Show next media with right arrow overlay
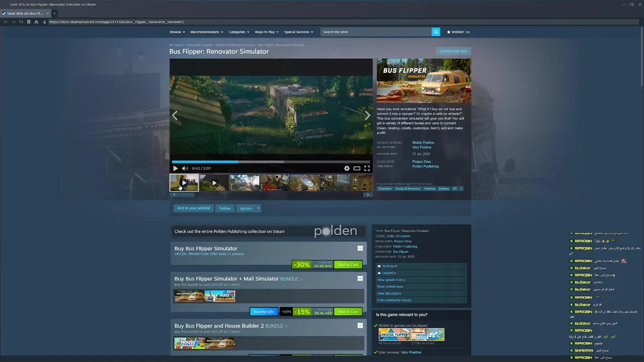The image size is (644, 362). coord(367,116)
